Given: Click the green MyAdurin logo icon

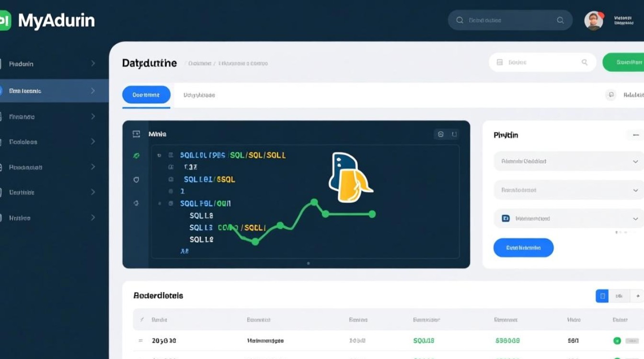Looking at the screenshot, I should point(4,21).
